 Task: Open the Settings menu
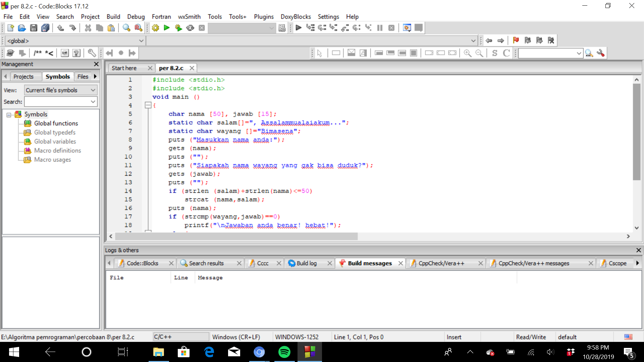[x=328, y=16]
